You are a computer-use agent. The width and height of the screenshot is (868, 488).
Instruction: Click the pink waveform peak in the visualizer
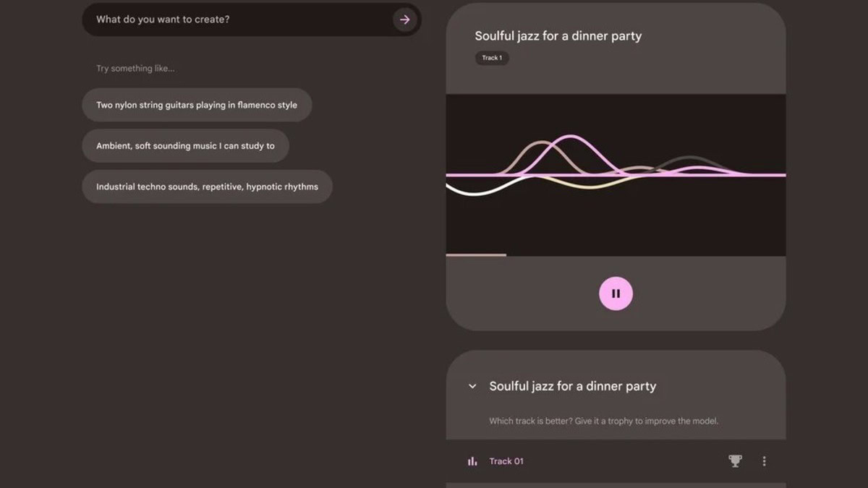click(x=572, y=136)
